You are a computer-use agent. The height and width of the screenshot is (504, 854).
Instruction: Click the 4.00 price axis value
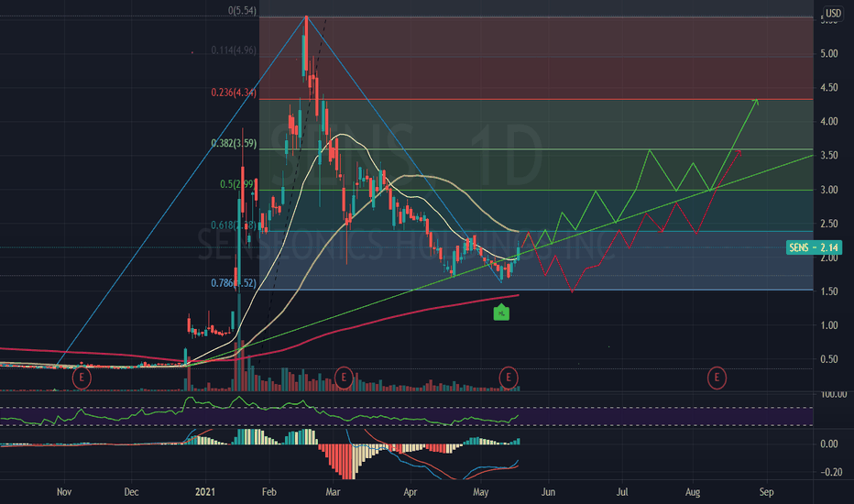pyautogui.click(x=829, y=122)
